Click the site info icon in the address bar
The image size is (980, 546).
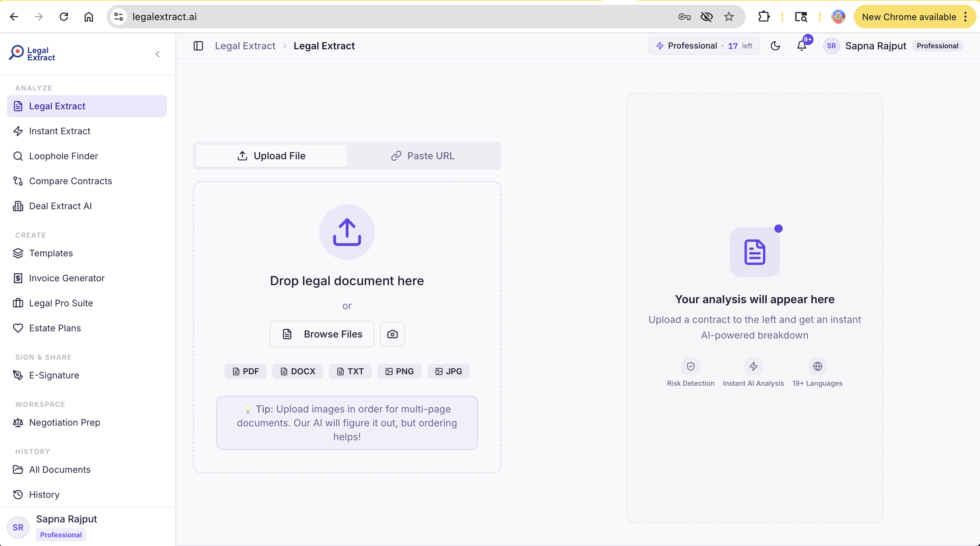[119, 17]
